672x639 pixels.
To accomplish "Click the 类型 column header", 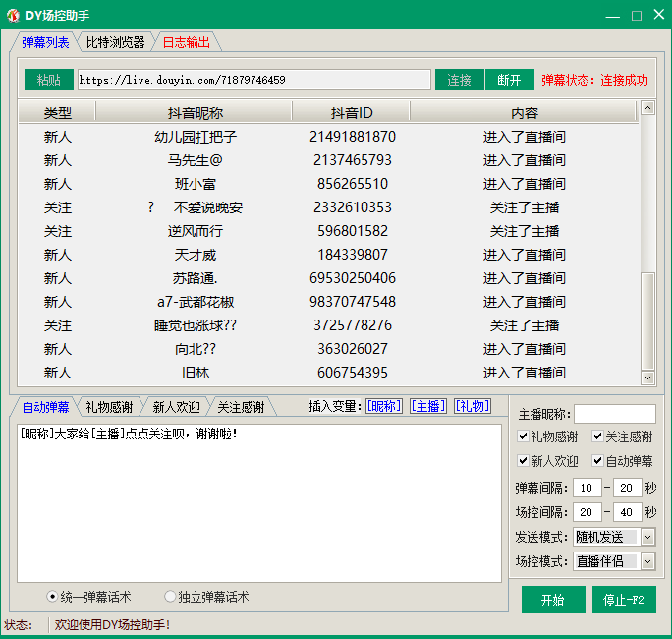I will pos(57,113).
